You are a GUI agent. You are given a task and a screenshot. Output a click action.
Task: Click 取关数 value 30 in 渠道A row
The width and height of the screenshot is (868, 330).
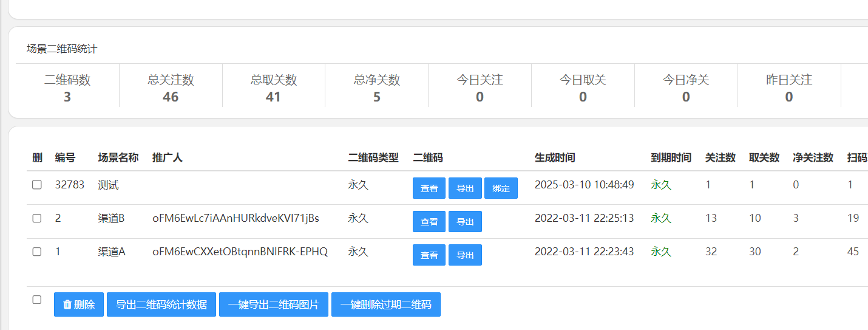tap(755, 252)
